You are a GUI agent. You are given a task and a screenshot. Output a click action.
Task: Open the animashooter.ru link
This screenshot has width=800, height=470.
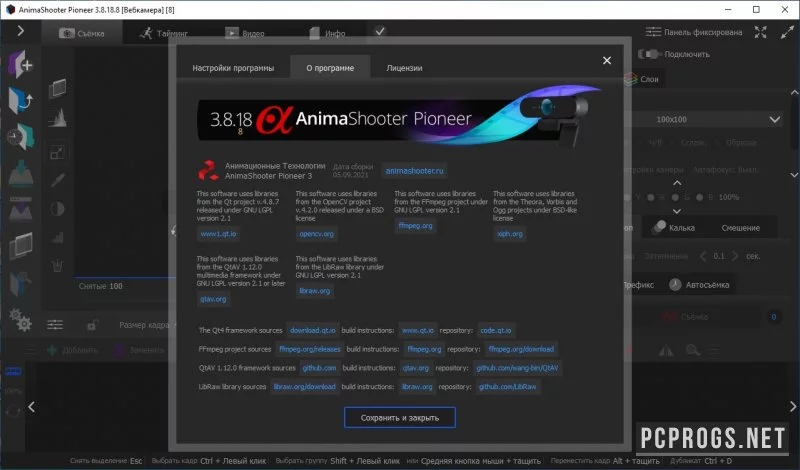pyautogui.click(x=414, y=171)
